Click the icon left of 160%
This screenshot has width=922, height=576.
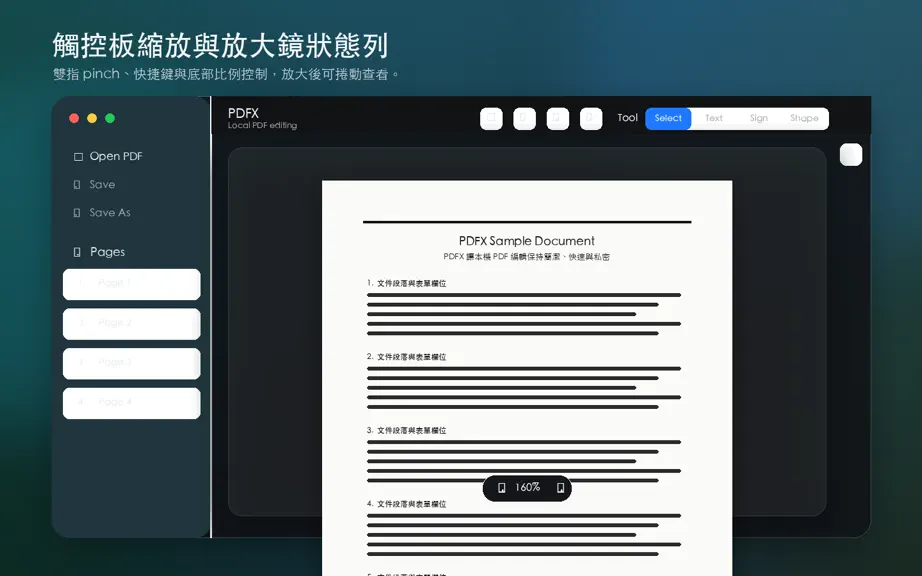502,488
